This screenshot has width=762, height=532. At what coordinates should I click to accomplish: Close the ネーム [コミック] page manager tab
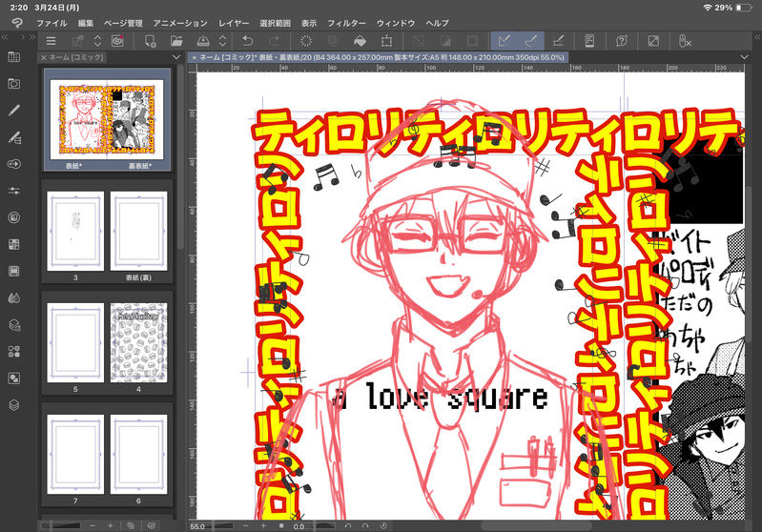pyautogui.click(x=43, y=57)
